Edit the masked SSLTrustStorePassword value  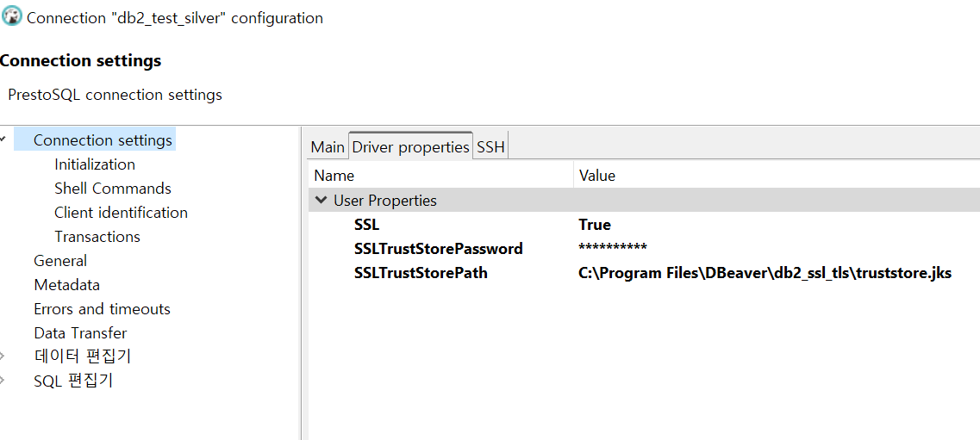coord(613,249)
